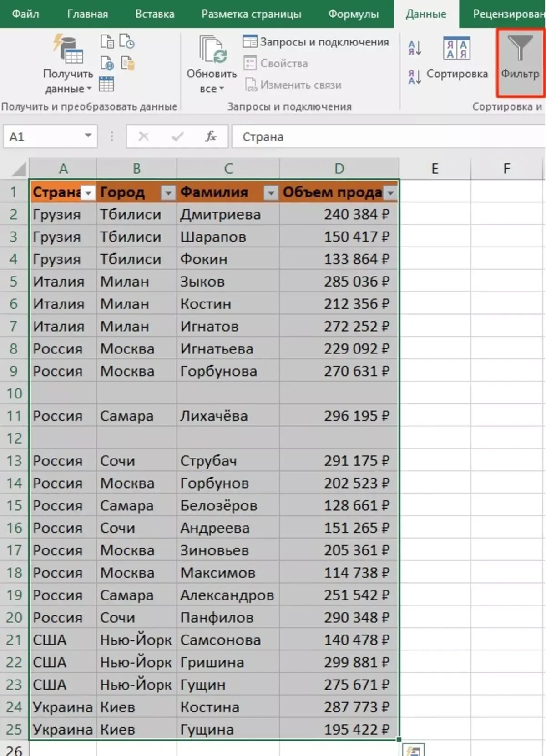Select cell with Костина
The width and height of the screenshot is (546, 756).
click(x=228, y=707)
